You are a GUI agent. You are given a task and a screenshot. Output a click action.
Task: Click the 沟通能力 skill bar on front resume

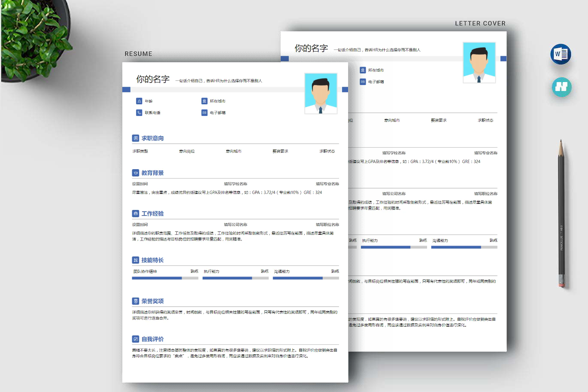(x=306, y=278)
